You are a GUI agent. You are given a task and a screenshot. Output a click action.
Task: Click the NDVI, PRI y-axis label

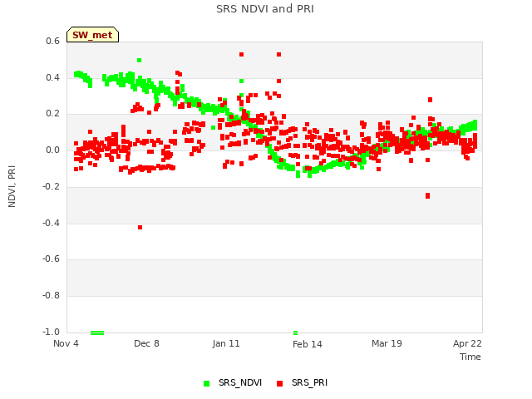[x=12, y=186]
